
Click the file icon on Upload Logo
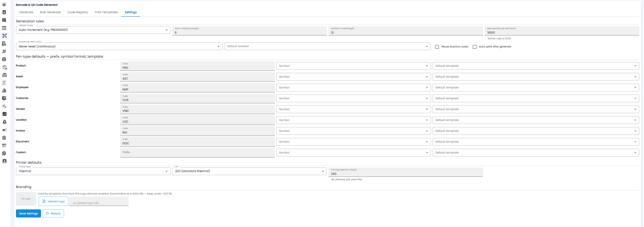click(44, 201)
